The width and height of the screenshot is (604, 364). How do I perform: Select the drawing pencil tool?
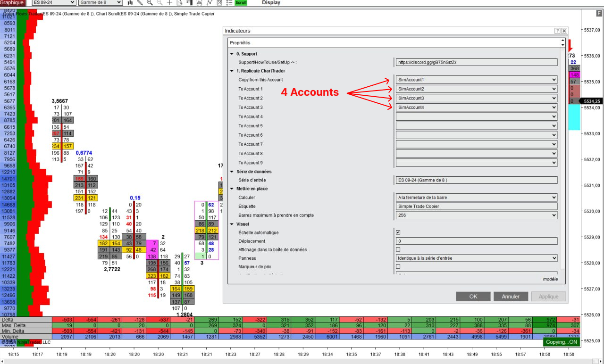click(140, 2)
